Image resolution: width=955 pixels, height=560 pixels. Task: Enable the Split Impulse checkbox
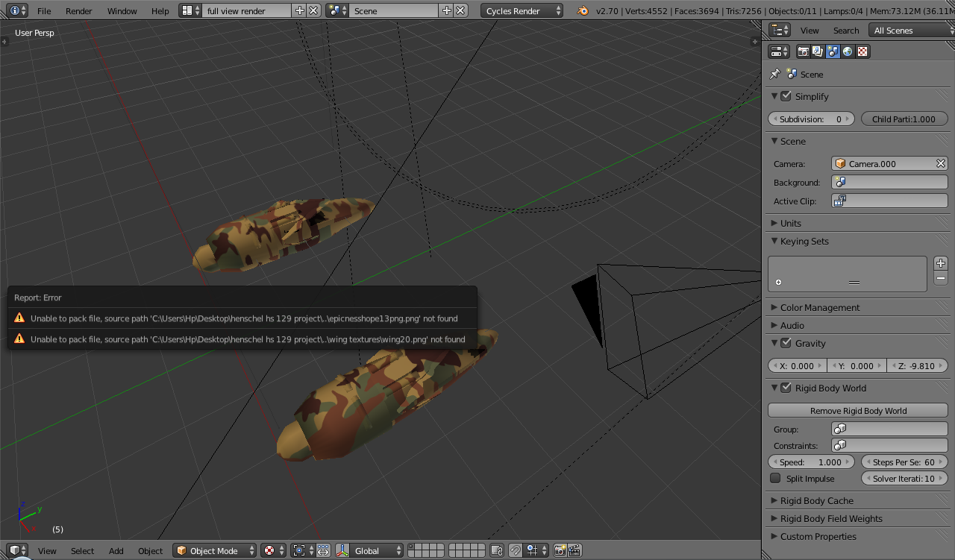[776, 479]
